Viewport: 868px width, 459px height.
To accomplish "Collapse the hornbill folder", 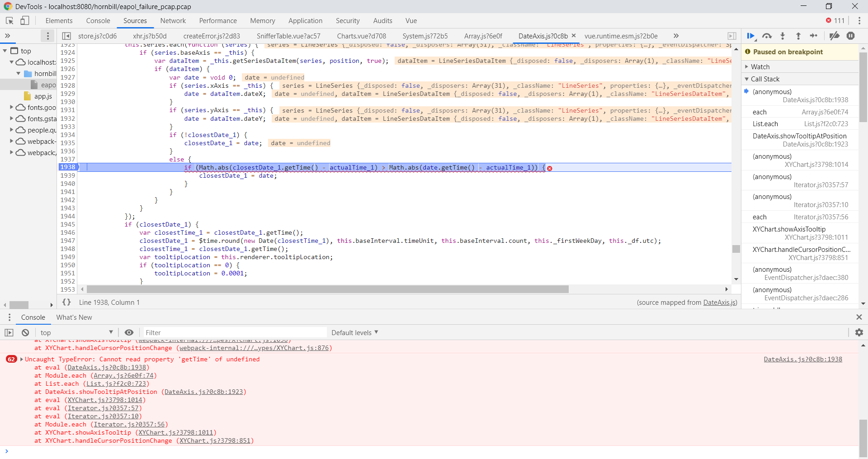I will (19, 73).
